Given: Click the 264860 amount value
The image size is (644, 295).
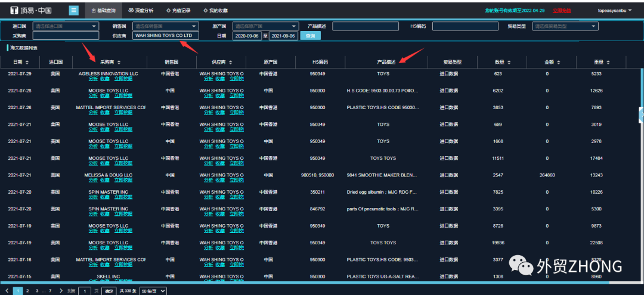Looking at the screenshot, I should [x=547, y=175].
